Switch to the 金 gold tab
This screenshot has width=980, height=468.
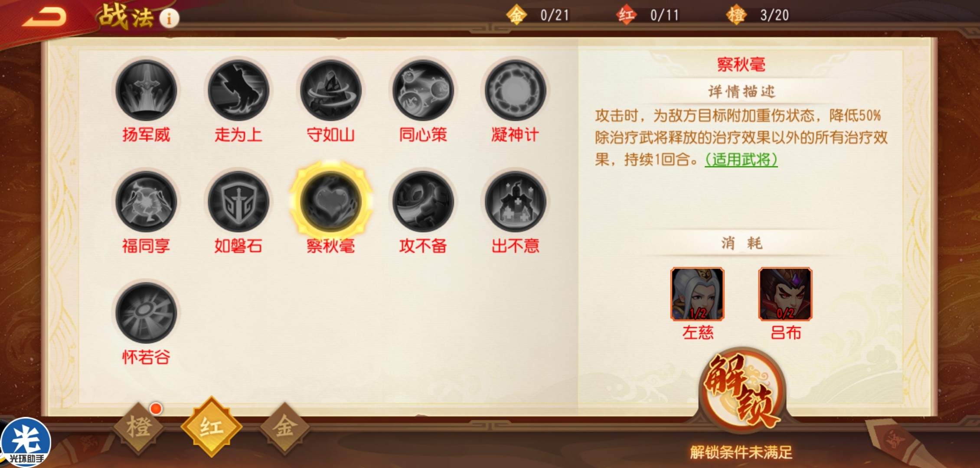click(285, 427)
